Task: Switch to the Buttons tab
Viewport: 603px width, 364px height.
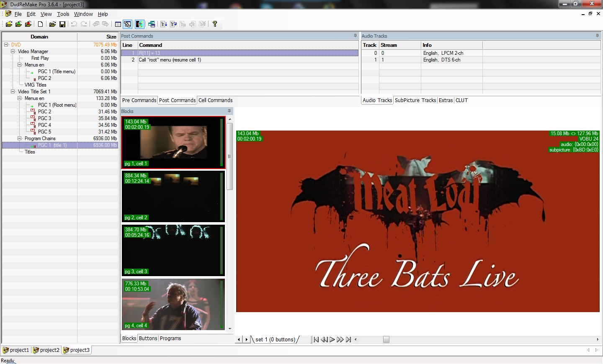Action: click(x=148, y=338)
